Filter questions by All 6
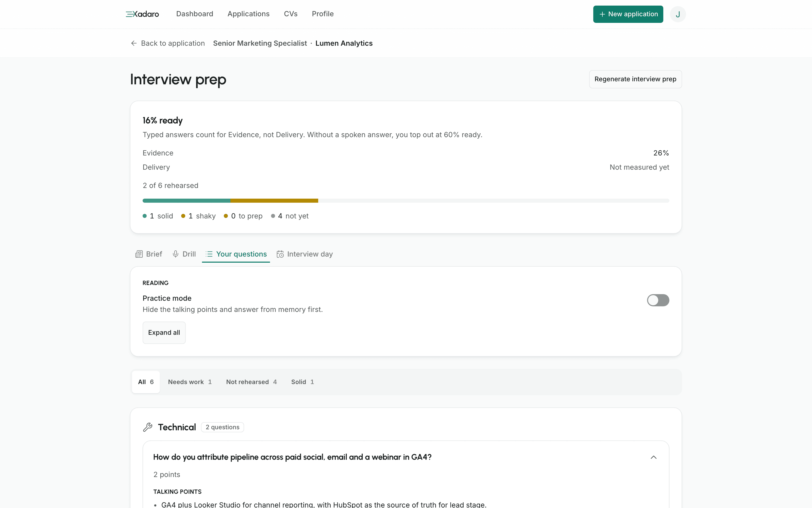 click(146, 382)
